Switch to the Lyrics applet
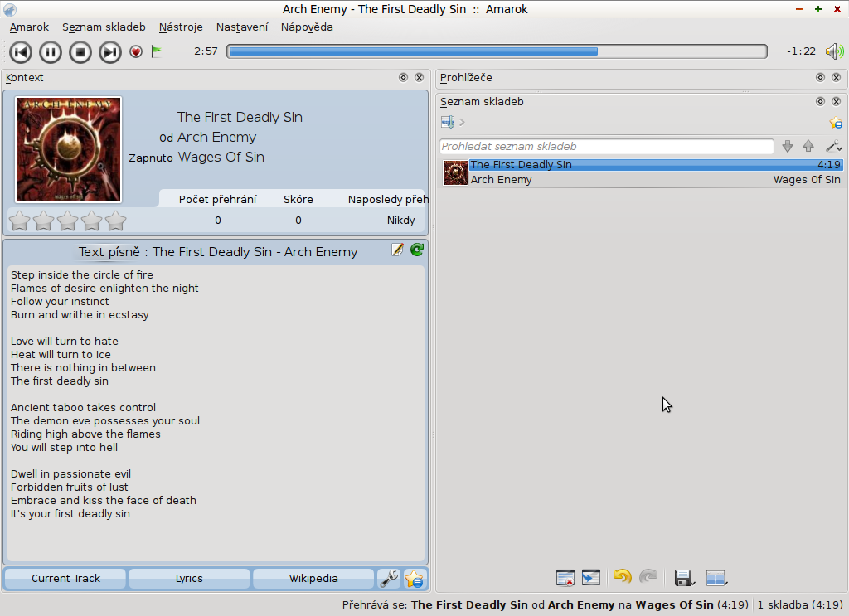The width and height of the screenshot is (849, 616). coord(189,579)
